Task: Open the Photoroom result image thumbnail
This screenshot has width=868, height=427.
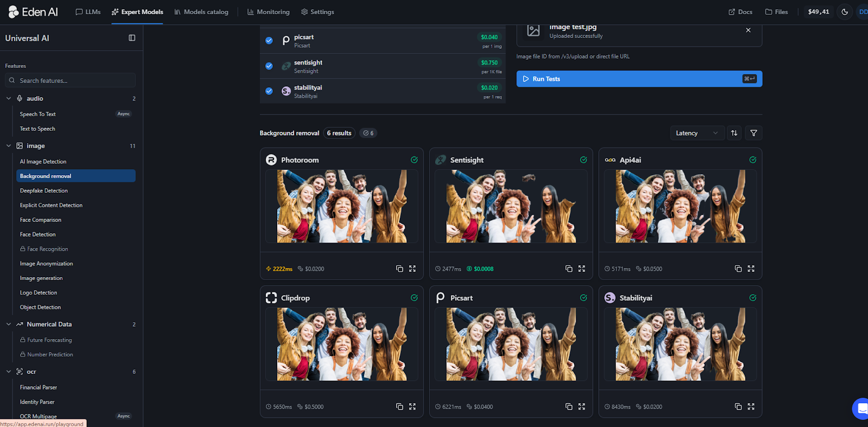Action: (x=342, y=206)
